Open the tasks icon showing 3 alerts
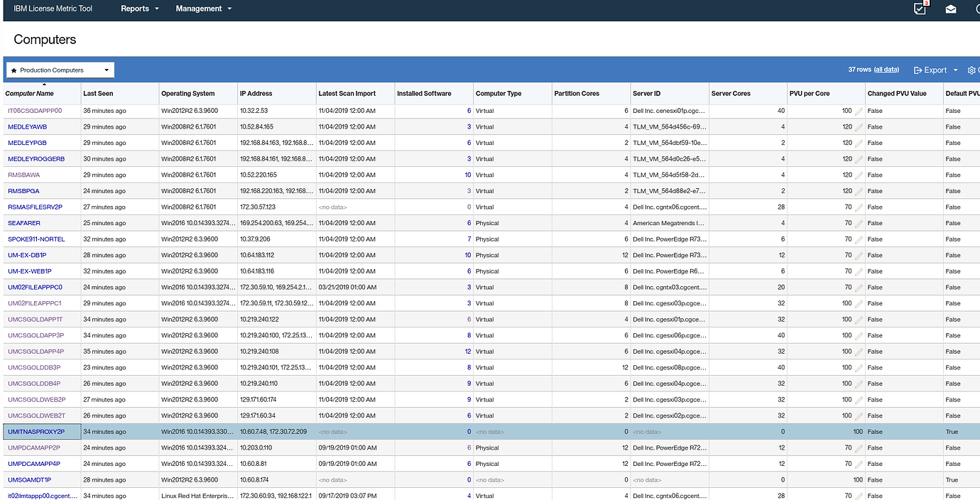 919,9
